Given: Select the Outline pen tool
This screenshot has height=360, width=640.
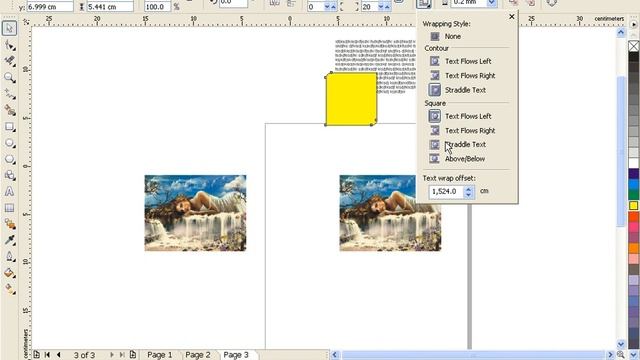Looking at the screenshot, I should click(9, 256).
